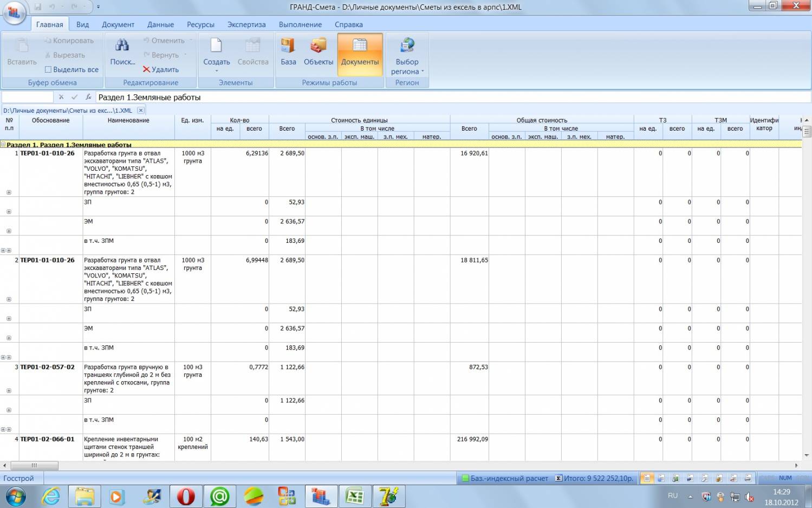Expand row 1 ТЕР01-01-010-26 plus sign
The height and width of the screenshot is (508, 812).
coord(9,192)
